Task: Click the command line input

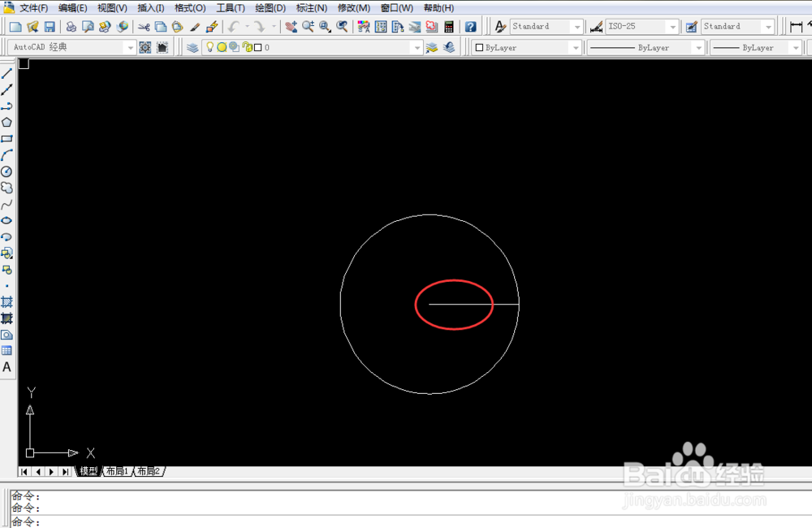Action: [409, 522]
